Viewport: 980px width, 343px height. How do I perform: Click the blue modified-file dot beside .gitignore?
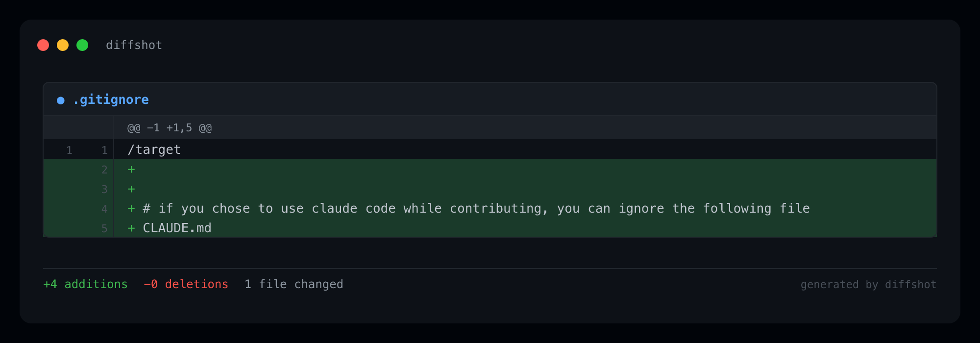[x=61, y=100]
